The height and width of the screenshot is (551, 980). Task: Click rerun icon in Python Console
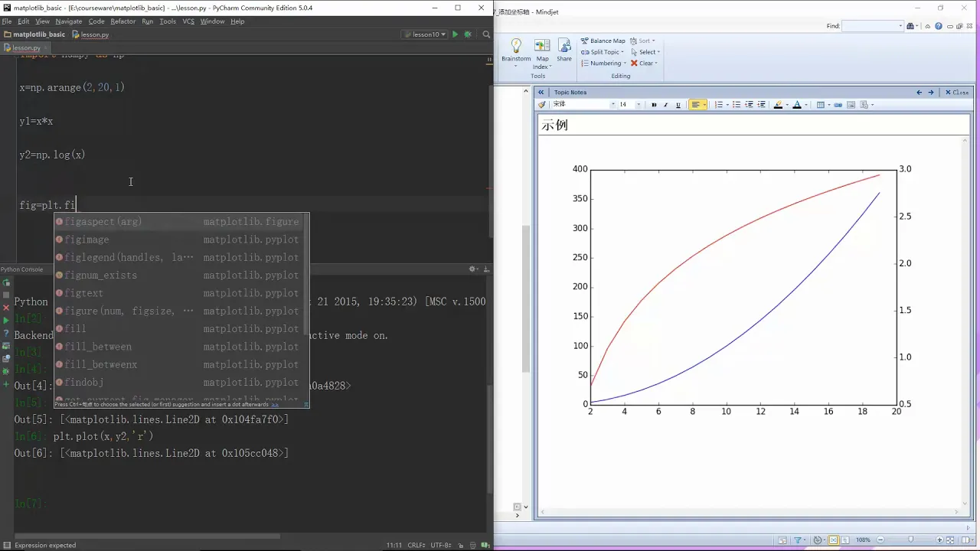click(x=6, y=282)
